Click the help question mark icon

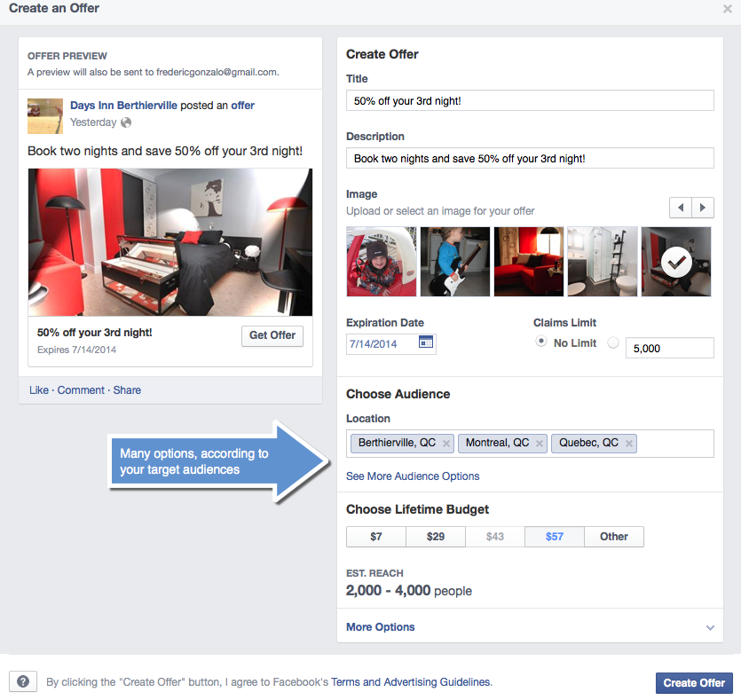click(x=23, y=681)
